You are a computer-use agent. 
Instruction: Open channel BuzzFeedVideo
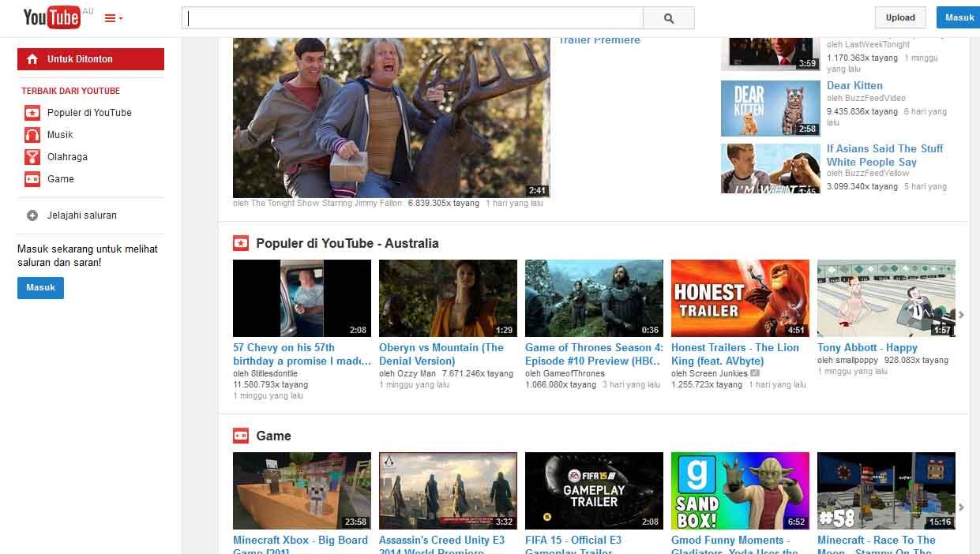[874, 99]
